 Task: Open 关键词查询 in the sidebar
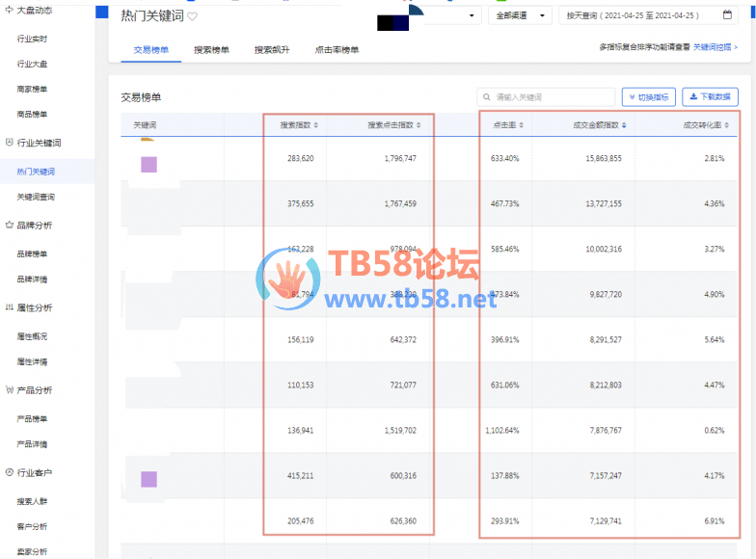coord(36,197)
